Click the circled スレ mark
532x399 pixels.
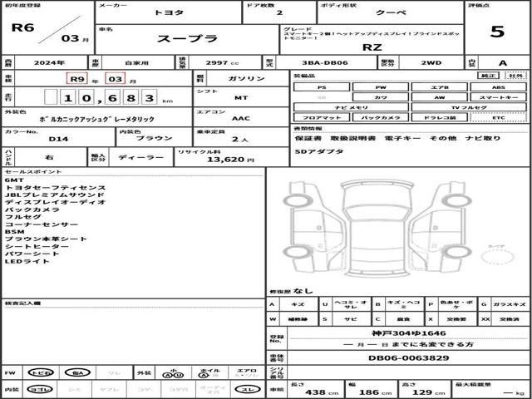point(249,389)
